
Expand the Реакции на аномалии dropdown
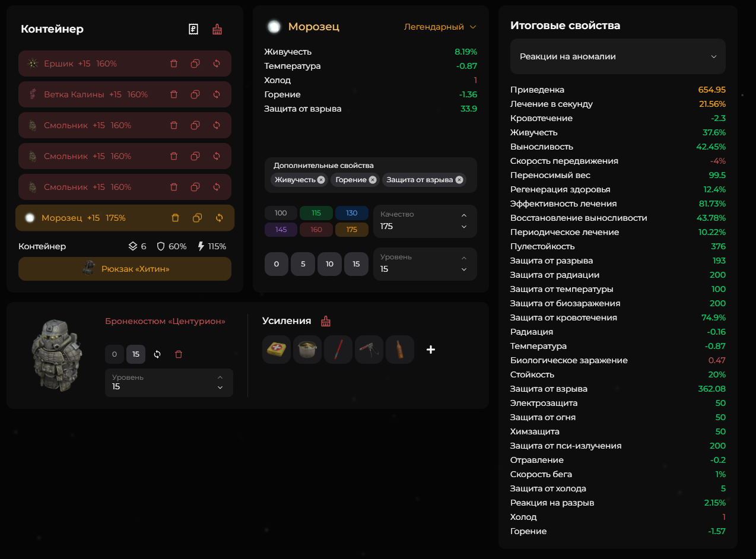[x=618, y=56]
